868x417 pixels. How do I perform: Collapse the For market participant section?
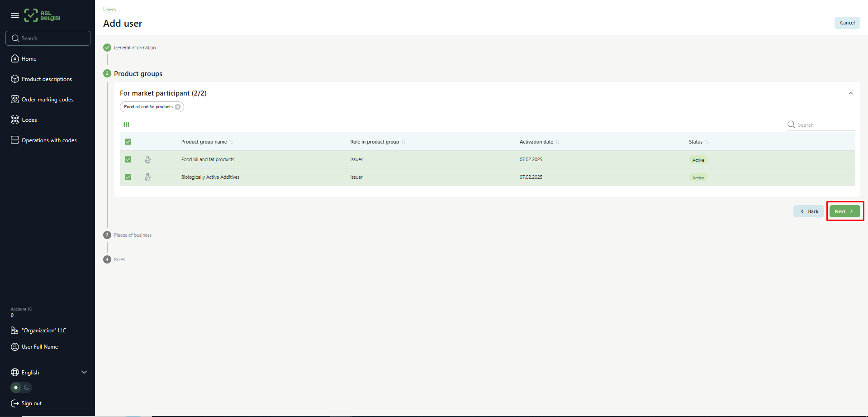point(850,93)
